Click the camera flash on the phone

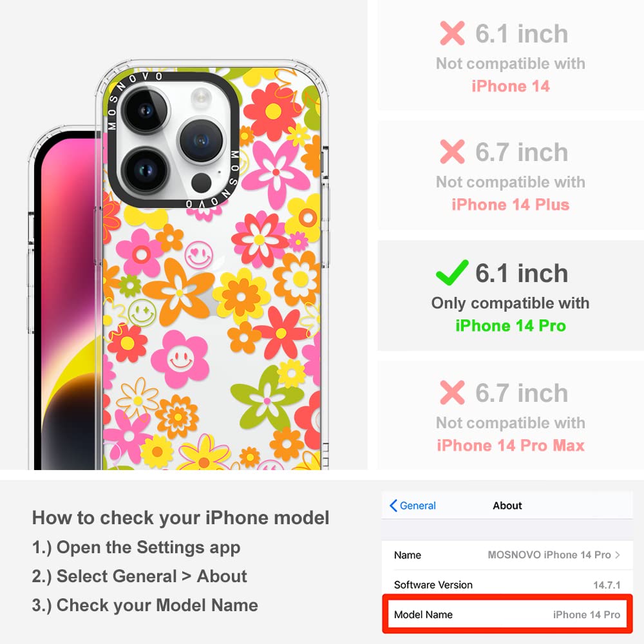click(x=201, y=99)
